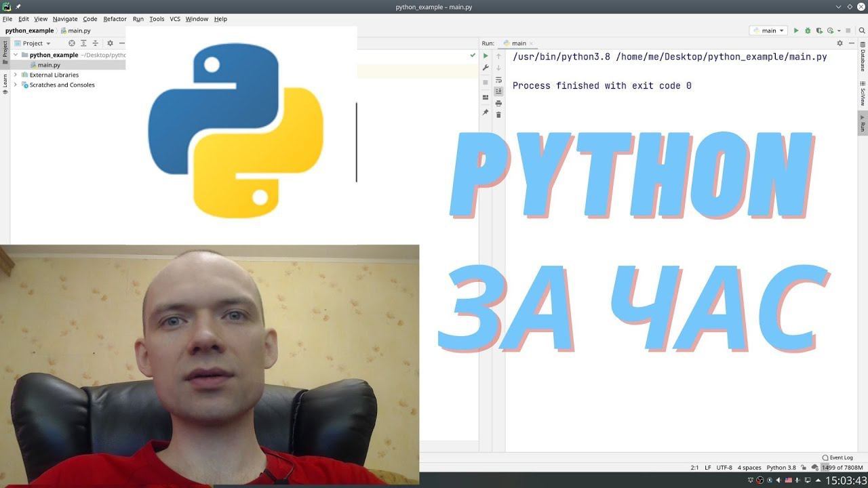Image resolution: width=868 pixels, height=488 pixels.
Task: Open Run panel settings gear
Action: (x=840, y=43)
